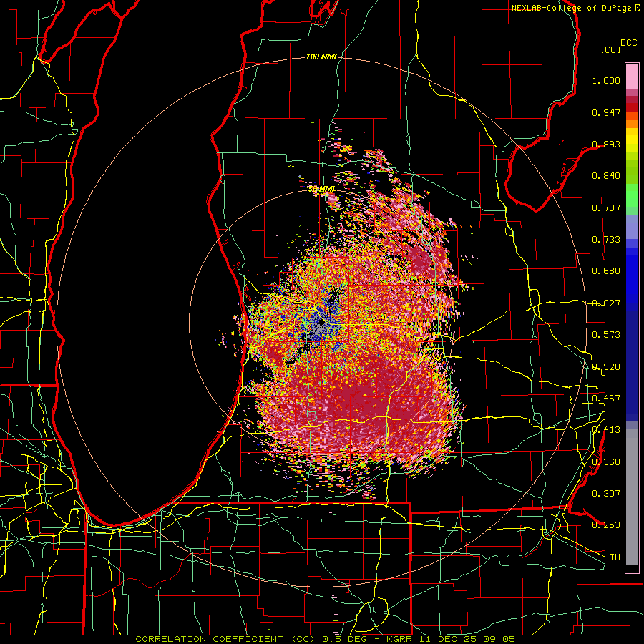Click the 0.307 legend value
The height and width of the screenshot is (644, 644).
tap(606, 494)
